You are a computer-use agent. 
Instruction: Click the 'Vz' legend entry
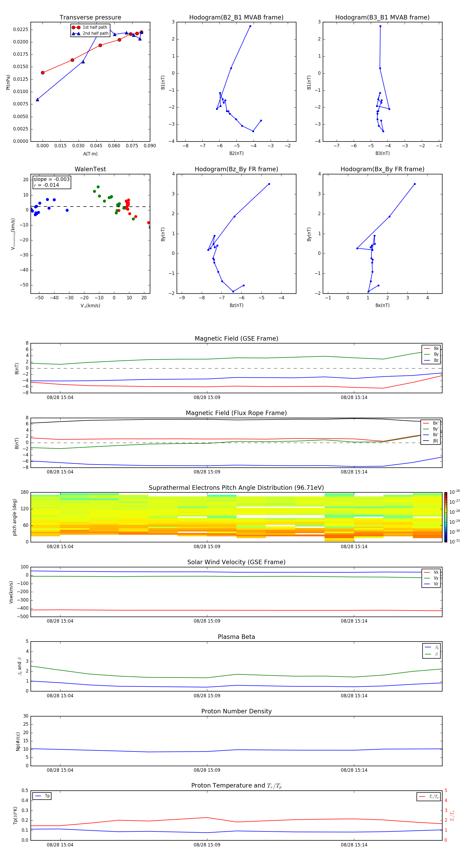(431, 584)
